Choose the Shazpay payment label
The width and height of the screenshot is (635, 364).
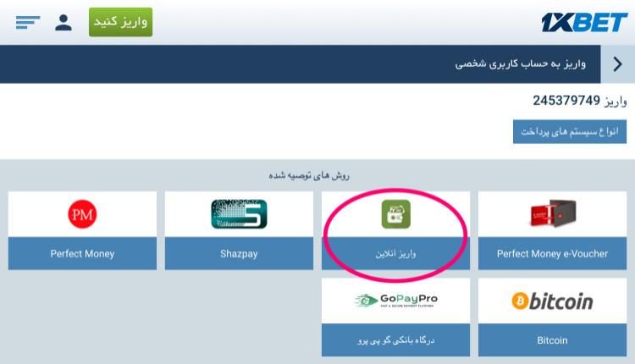(x=239, y=253)
